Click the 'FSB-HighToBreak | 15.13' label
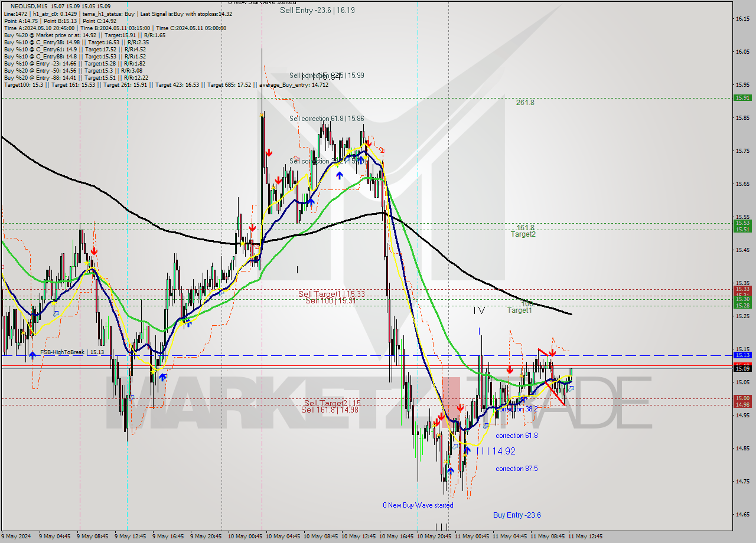The image size is (756, 543). pyautogui.click(x=73, y=352)
